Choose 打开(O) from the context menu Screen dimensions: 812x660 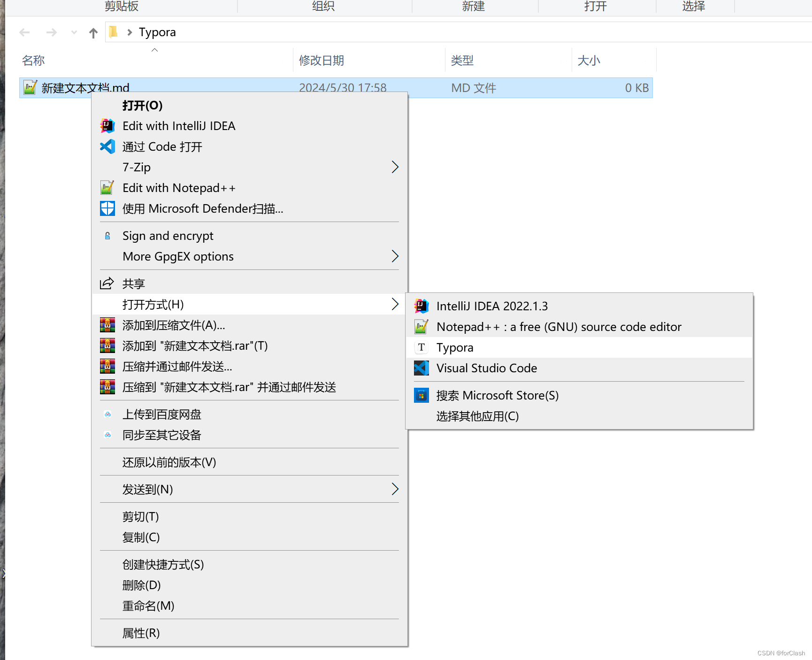[250, 105]
